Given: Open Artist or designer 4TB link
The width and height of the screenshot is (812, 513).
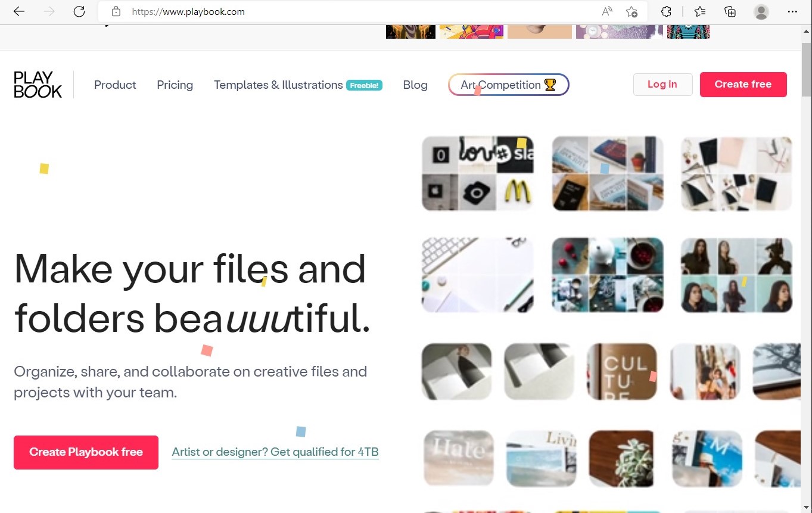Looking at the screenshot, I should click(x=275, y=452).
